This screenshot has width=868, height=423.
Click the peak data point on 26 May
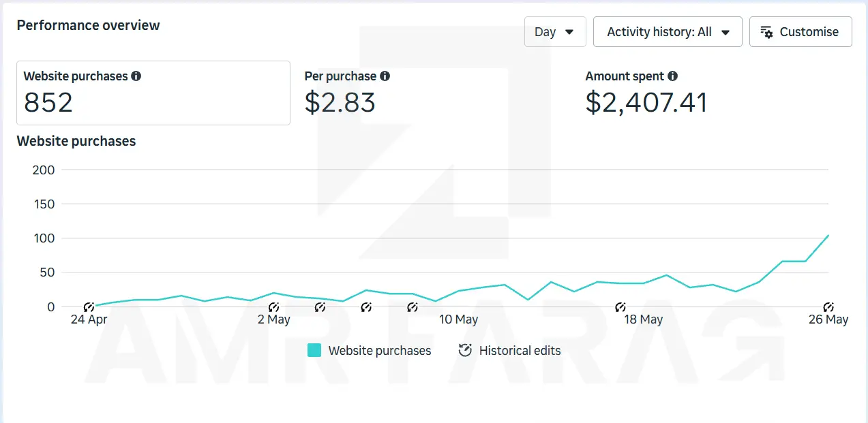tap(828, 236)
